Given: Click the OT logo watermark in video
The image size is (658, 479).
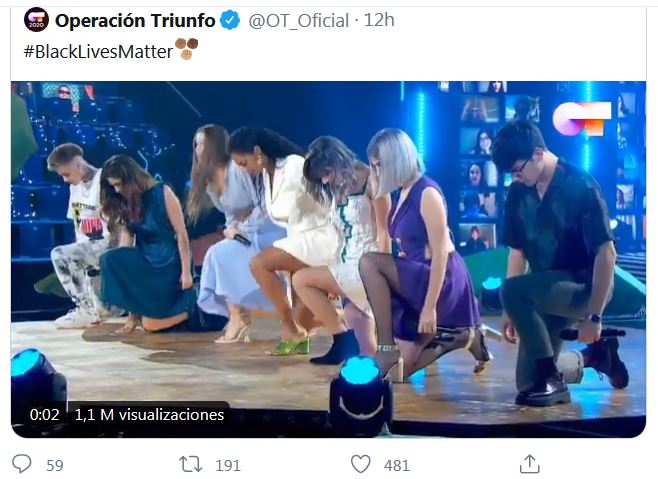Looking at the screenshot, I should pyautogui.click(x=581, y=118).
